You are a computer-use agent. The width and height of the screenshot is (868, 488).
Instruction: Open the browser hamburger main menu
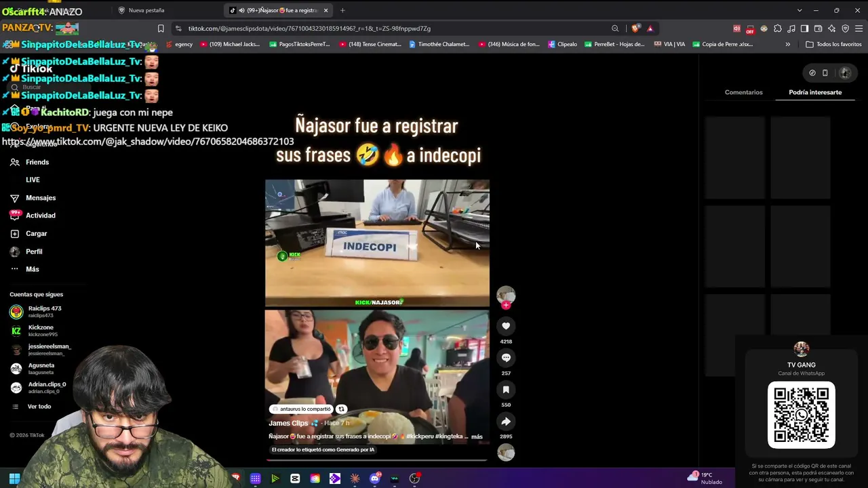[x=859, y=28]
